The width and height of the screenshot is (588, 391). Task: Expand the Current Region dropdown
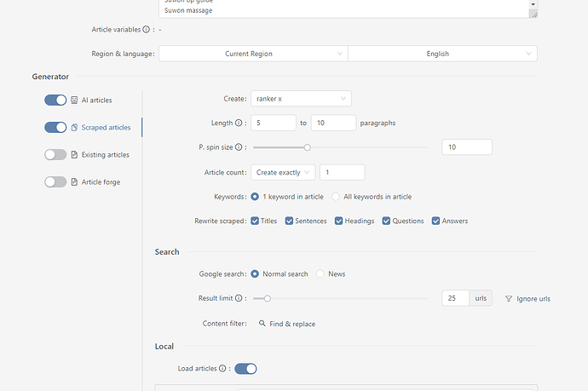(x=253, y=54)
